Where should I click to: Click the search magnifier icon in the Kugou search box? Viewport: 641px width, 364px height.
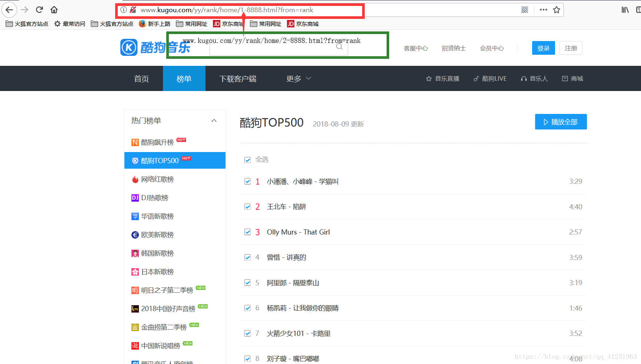click(x=339, y=47)
